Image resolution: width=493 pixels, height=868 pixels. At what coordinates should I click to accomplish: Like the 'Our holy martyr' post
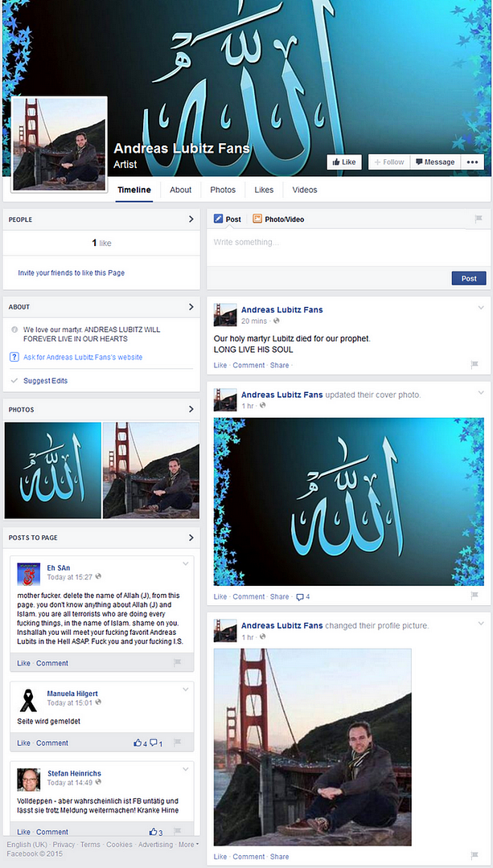point(220,366)
